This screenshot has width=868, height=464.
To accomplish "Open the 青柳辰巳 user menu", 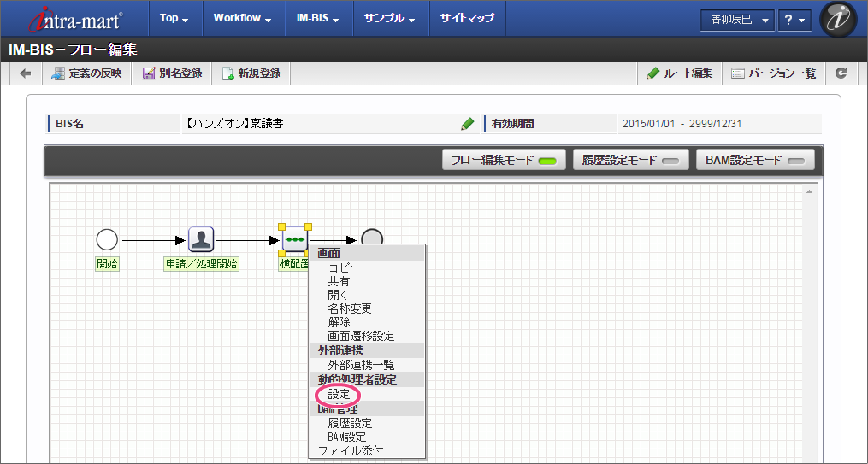I will point(737,21).
